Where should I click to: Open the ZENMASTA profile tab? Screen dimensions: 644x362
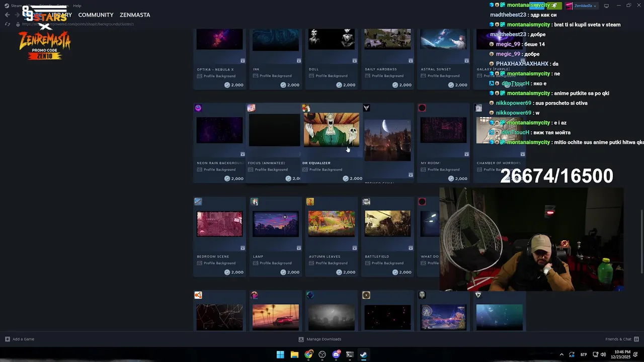point(135,15)
